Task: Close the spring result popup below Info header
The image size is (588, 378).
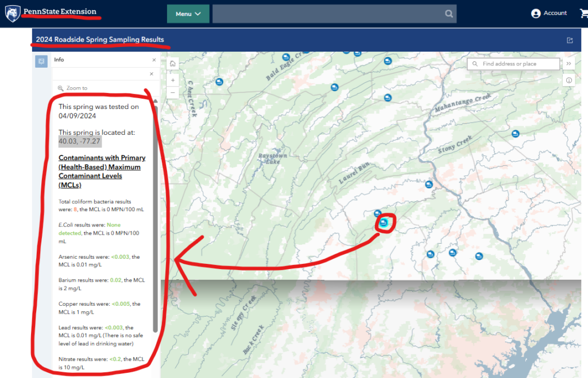Action: (152, 74)
